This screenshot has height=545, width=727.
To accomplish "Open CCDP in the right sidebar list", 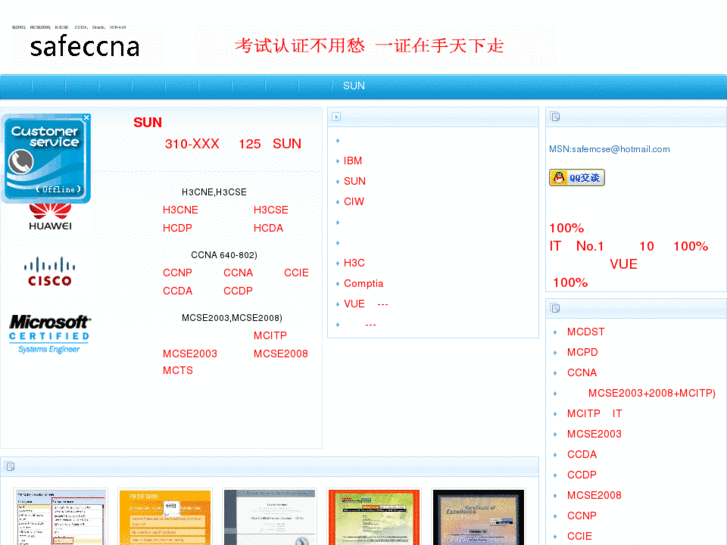I will [581, 475].
